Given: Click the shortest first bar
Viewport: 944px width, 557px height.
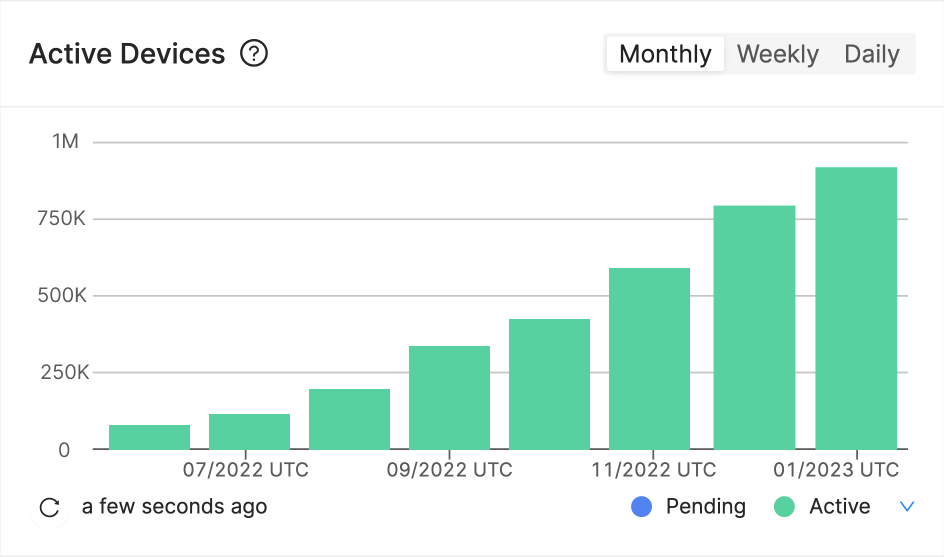Looking at the screenshot, I should tap(149, 437).
